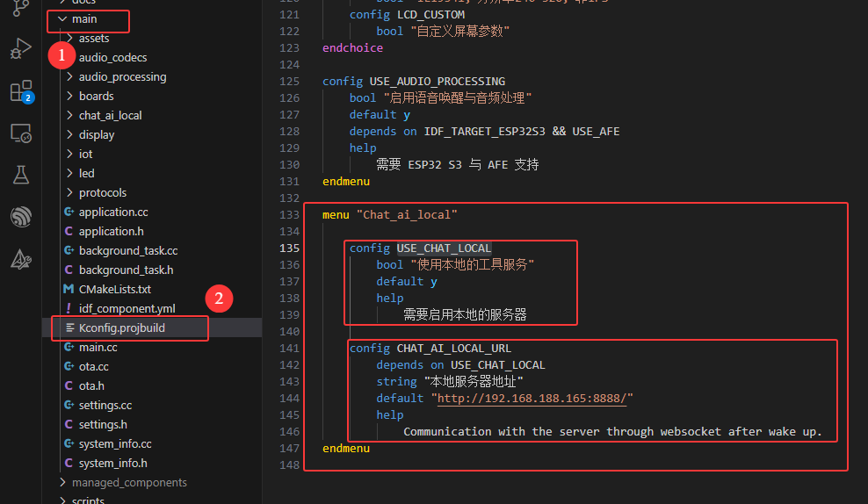Screen dimensions: 868x504
Task: Expand the managed_components folder
Action: point(129,482)
